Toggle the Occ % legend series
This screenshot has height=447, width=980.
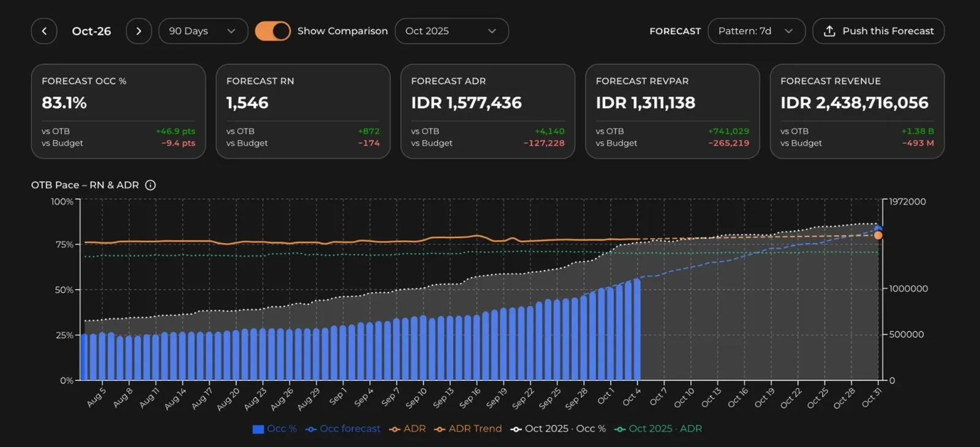[274, 429]
